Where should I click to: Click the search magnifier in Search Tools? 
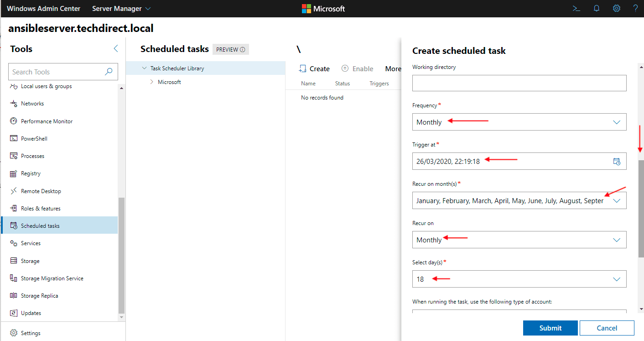(x=109, y=72)
